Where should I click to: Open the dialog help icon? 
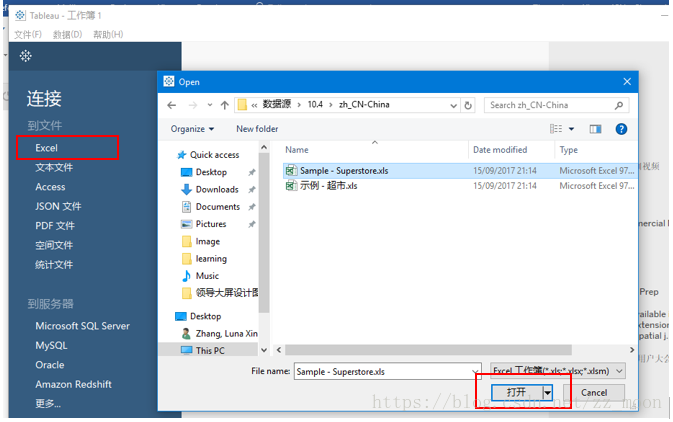(x=621, y=129)
